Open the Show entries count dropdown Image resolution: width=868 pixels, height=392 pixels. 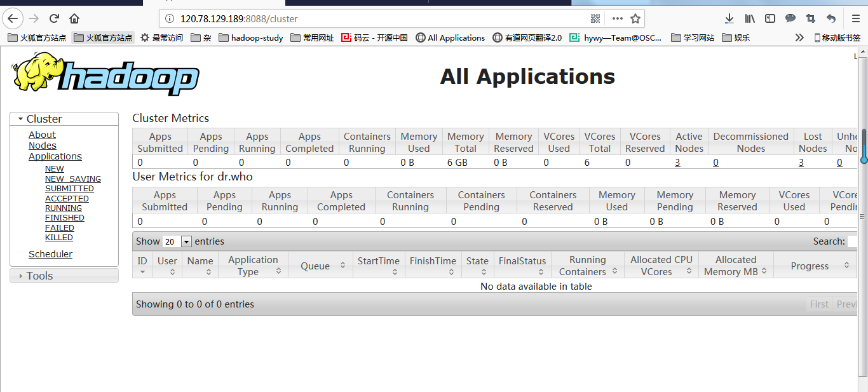tap(177, 241)
